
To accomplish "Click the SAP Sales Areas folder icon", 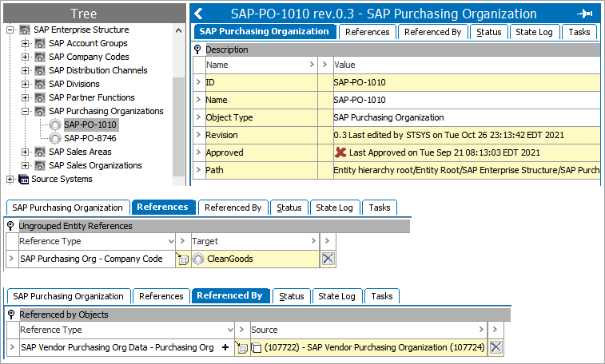I will pyautogui.click(x=40, y=152).
